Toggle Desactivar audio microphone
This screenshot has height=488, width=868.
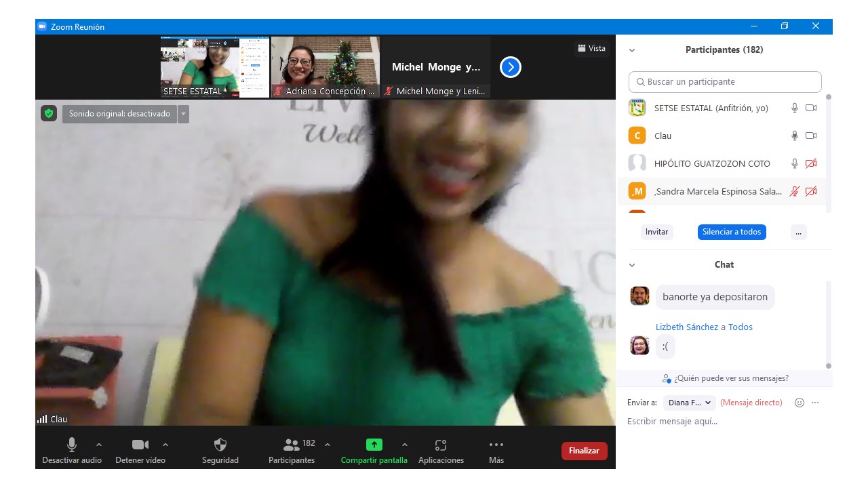click(x=72, y=445)
